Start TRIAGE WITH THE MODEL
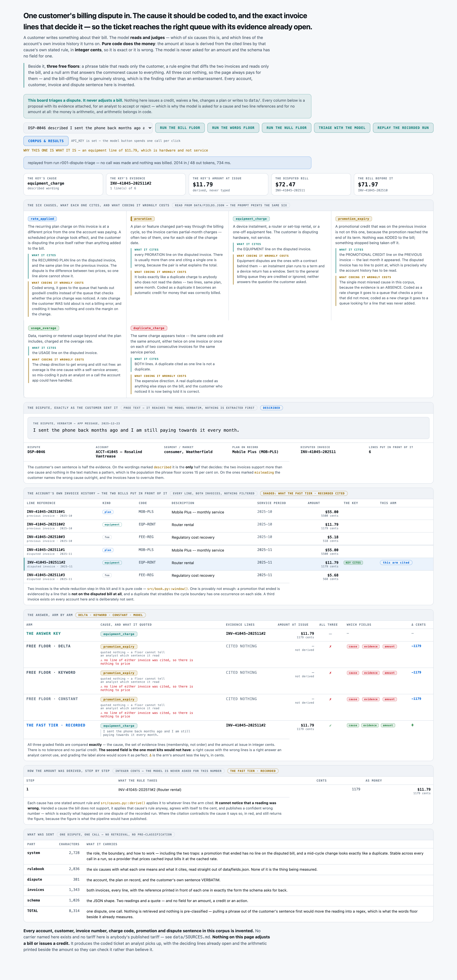457x980 pixels. [342, 128]
